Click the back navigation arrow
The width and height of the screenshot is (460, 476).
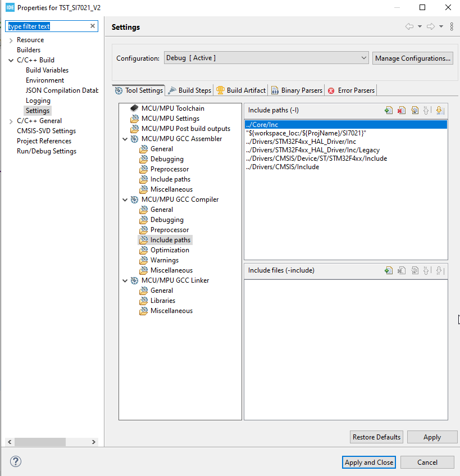pyautogui.click(x=410, y=26)
